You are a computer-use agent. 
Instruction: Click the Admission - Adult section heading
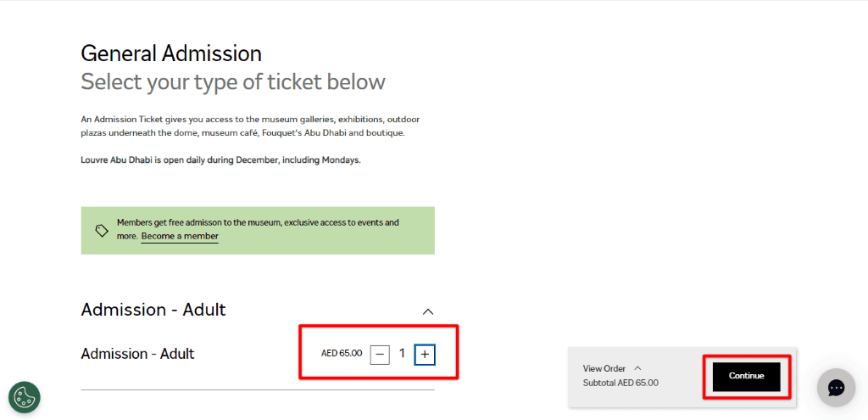pyautogui.click(x=153, y=310)
